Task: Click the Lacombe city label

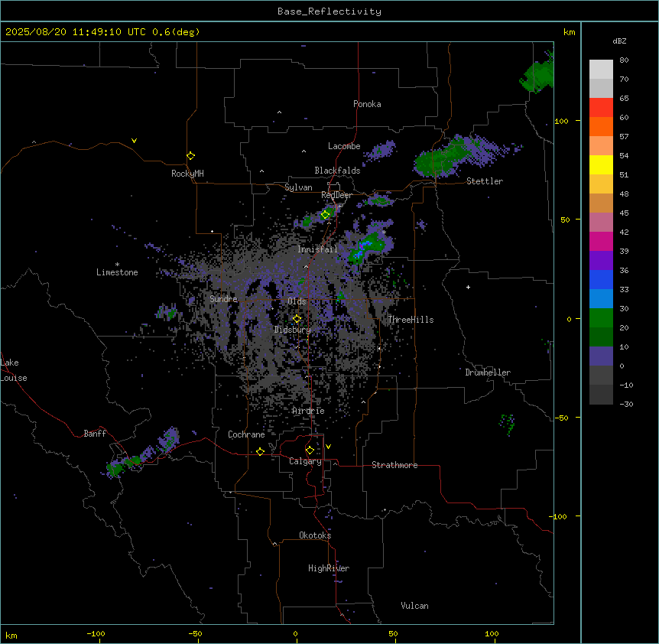Action: point(344,146)
